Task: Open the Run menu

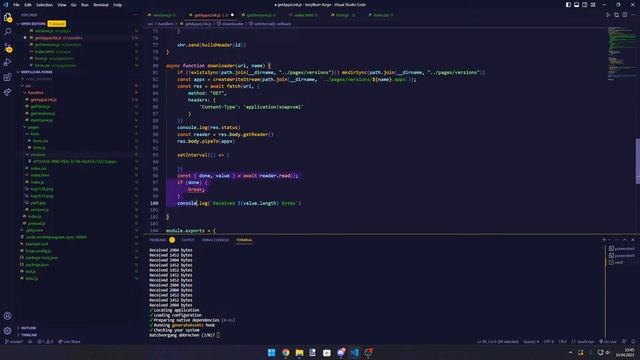Action: tap(84, 5)
